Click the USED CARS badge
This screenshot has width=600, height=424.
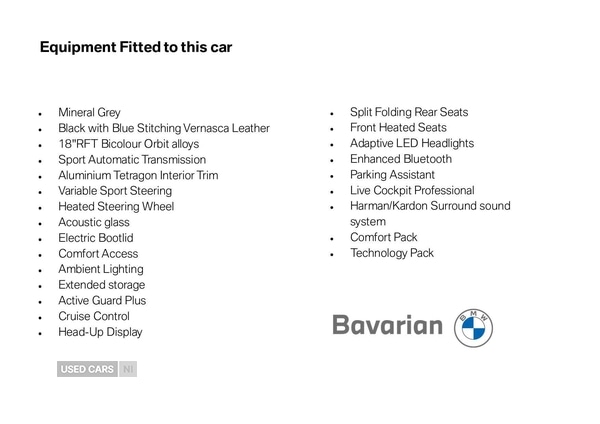[x=87, y=369]
